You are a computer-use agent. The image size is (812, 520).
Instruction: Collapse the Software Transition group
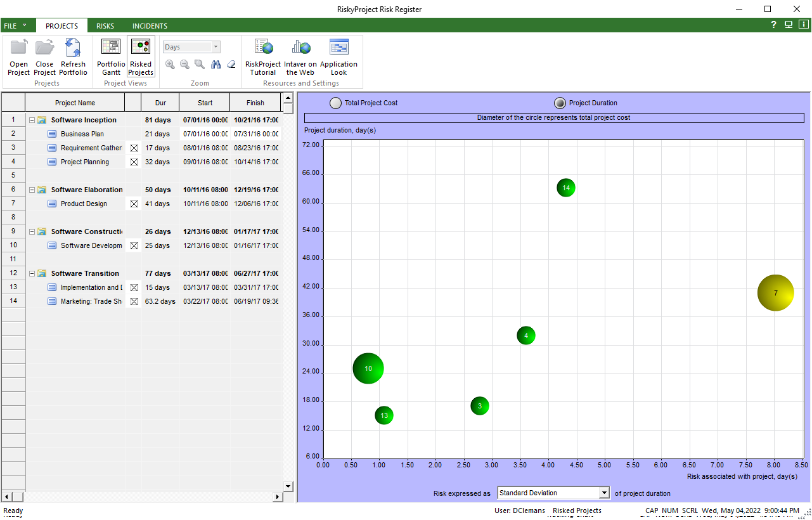(x=32, y=273)
